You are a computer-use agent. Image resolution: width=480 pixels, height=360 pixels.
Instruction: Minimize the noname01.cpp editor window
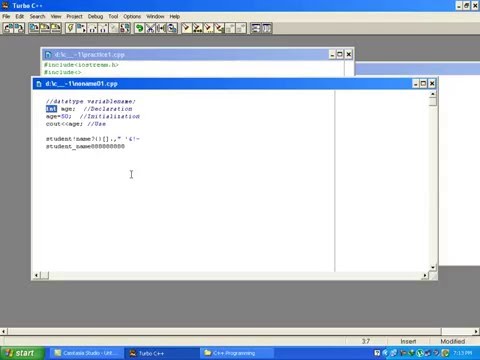point(415,83)
